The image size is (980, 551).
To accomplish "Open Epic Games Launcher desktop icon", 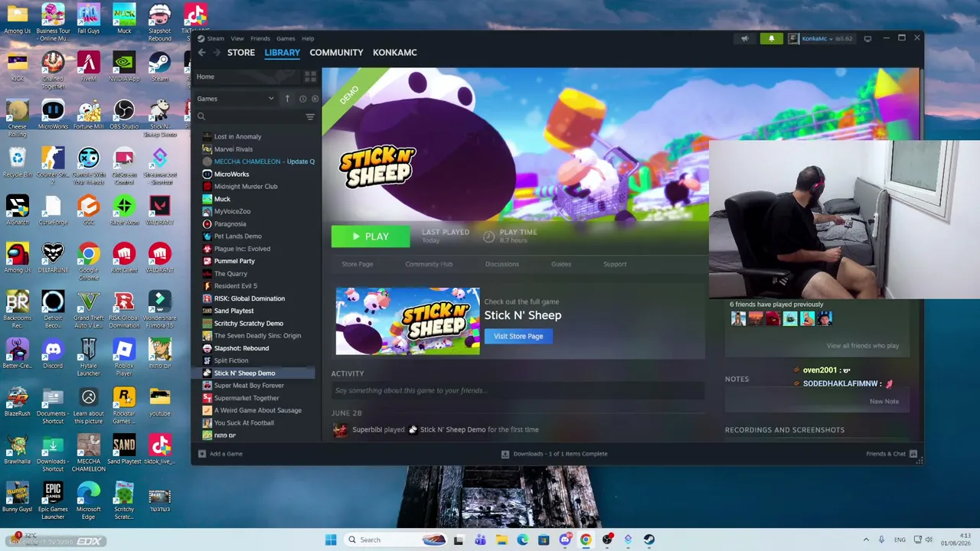I will (53, 501).
